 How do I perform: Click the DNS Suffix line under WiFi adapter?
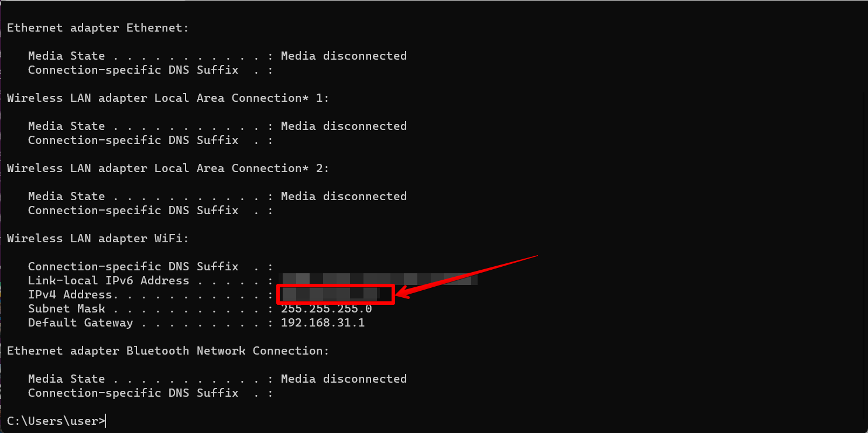coord(133,266)
